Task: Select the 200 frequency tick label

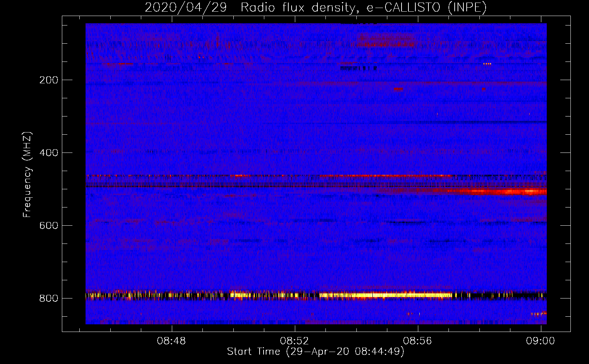Action: point(49,80)
